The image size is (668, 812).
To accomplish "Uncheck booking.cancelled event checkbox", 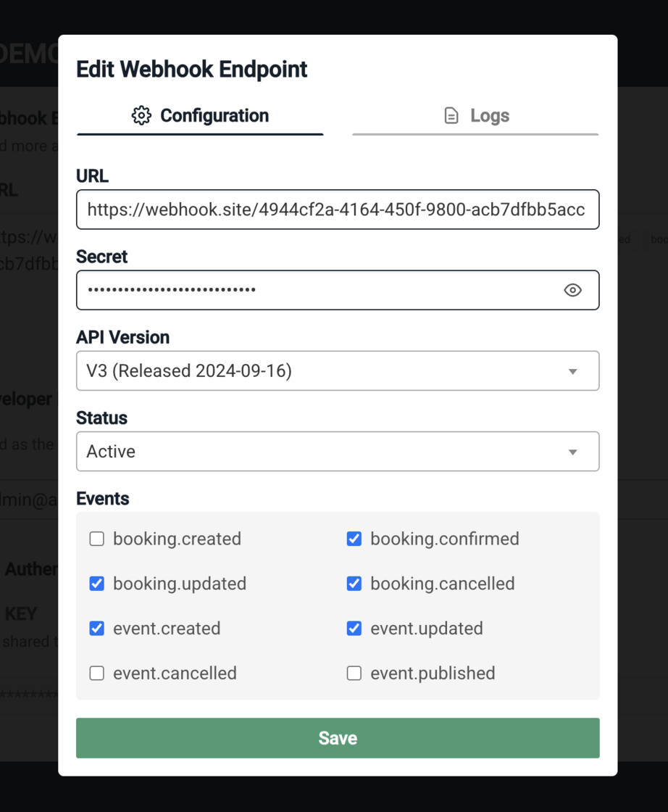I will coord(354,584).
